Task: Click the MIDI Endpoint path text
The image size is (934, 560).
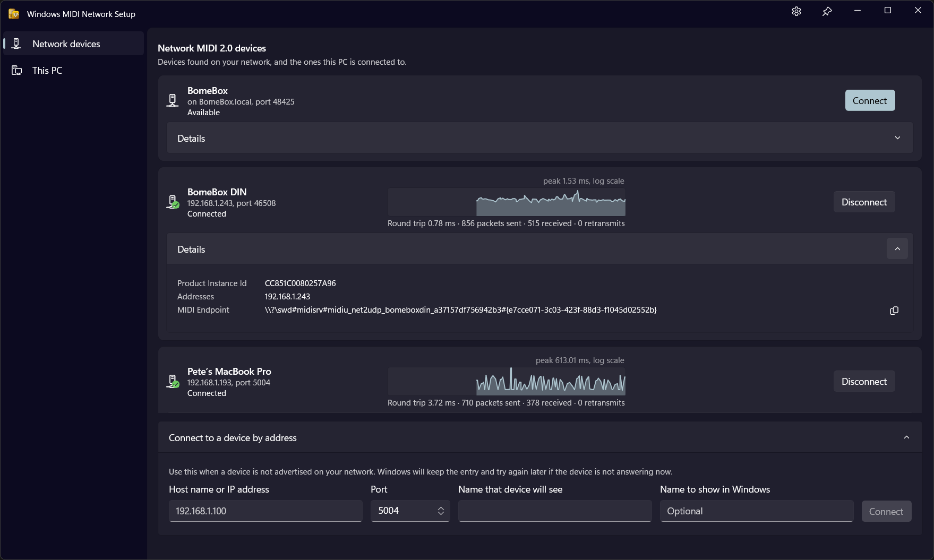Action: (x=460, y=310)
